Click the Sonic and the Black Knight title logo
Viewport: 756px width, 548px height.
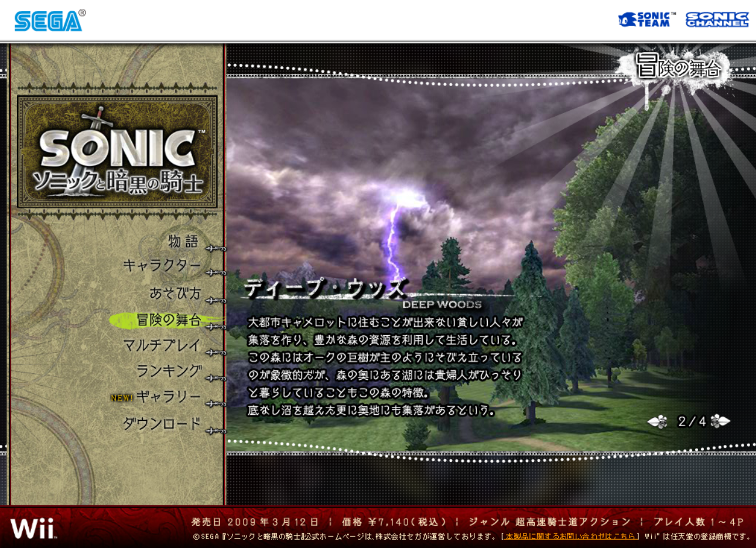[x=117, y=152]
